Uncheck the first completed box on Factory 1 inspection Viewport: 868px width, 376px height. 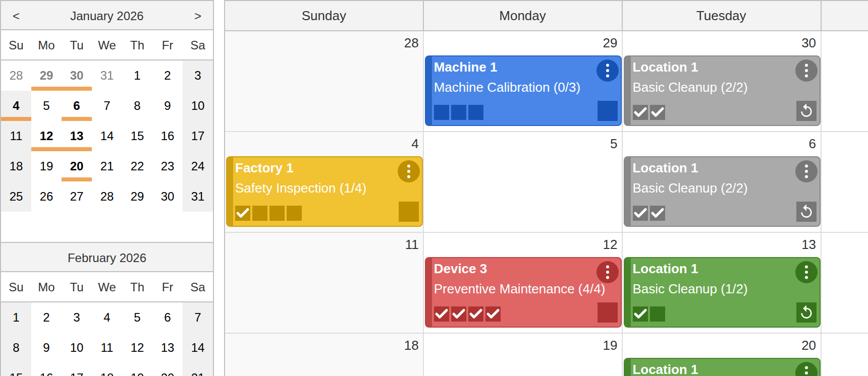coord(242,213)
